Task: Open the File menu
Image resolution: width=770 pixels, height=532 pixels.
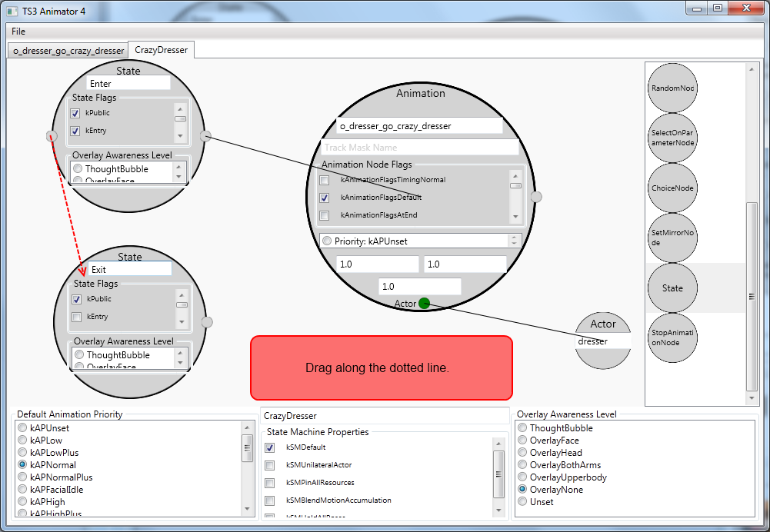Action: click(18, 32)
